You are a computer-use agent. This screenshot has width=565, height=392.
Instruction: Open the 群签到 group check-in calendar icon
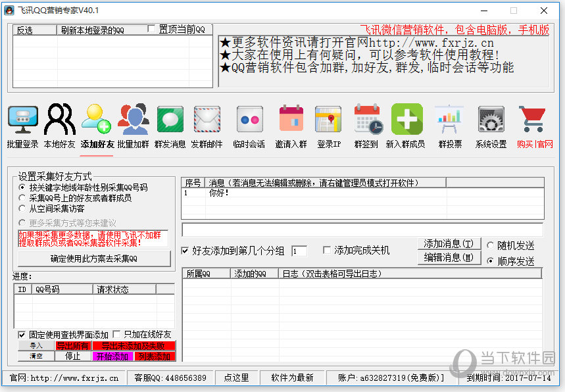point(368,119)
